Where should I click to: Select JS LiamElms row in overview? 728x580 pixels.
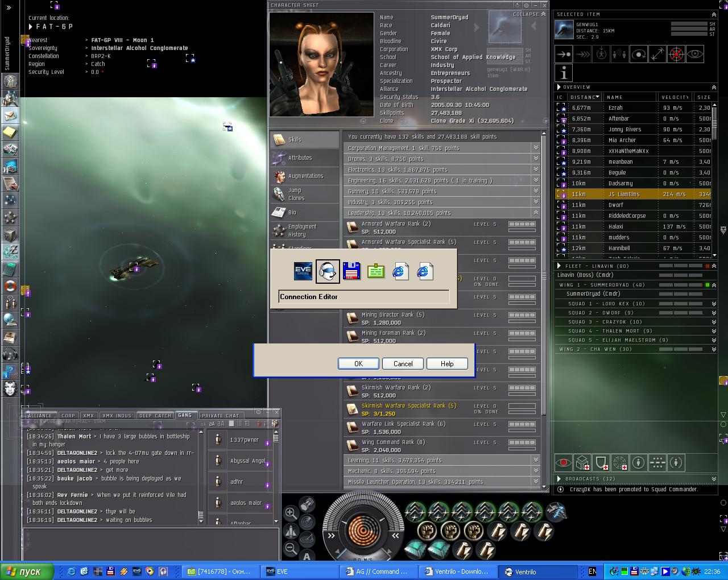coord(634,194)
